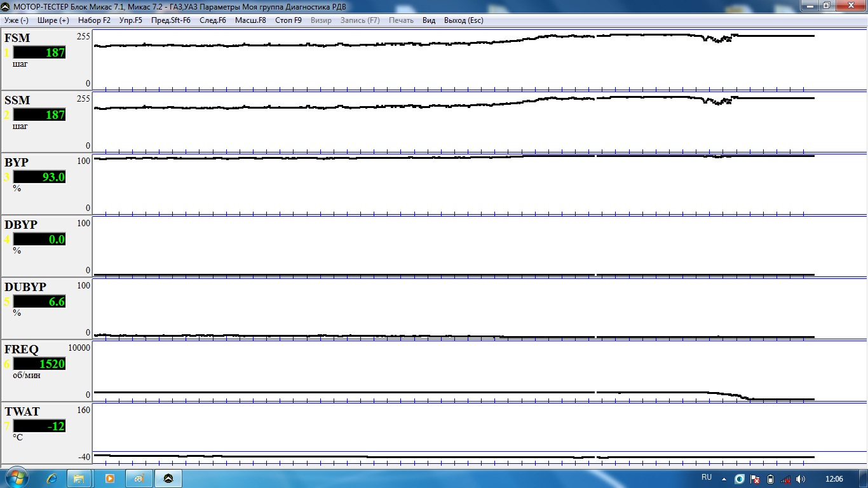Viewport: 868px width, 488px height.
Task: Click the BYP value field showing 93.0
Action: [39, 177]
